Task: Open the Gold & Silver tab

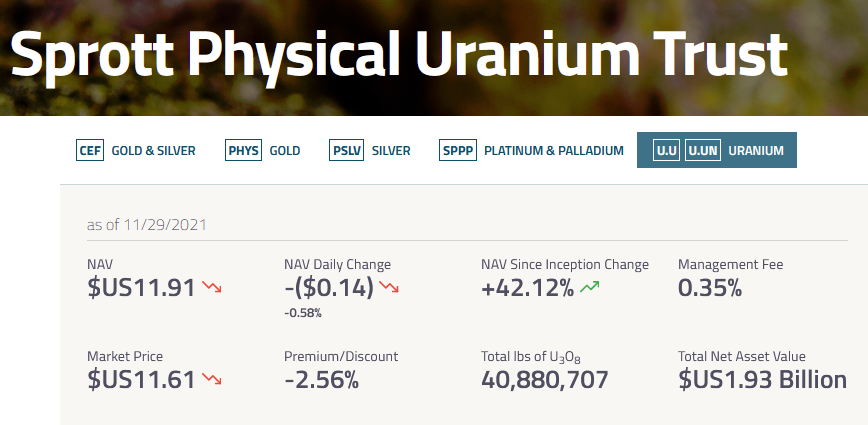Action: point(153,151)
